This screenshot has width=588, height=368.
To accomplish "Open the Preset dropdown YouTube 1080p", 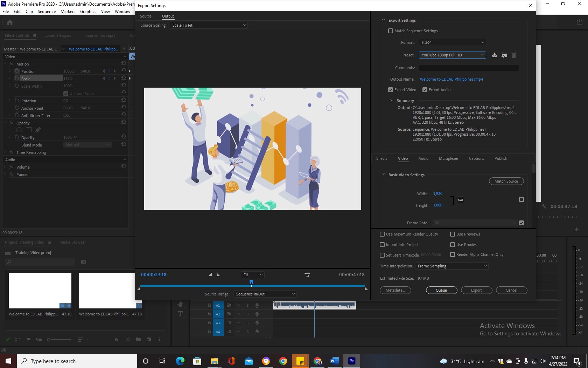I will point(452,55).
